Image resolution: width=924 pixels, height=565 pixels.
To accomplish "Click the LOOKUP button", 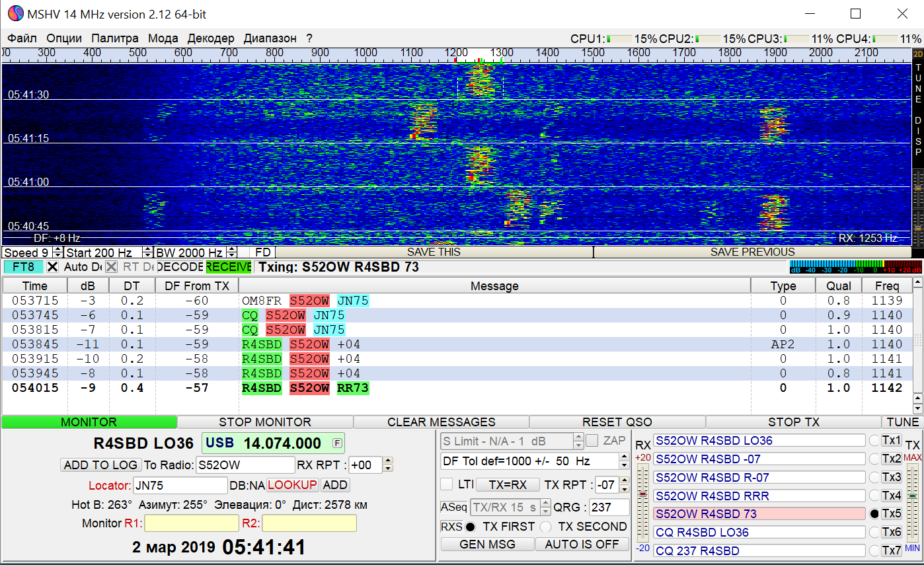I will (293, 484).
